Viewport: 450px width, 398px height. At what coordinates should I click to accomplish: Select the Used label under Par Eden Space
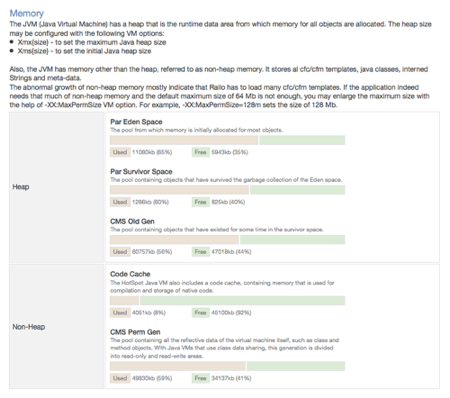(120, 152)
